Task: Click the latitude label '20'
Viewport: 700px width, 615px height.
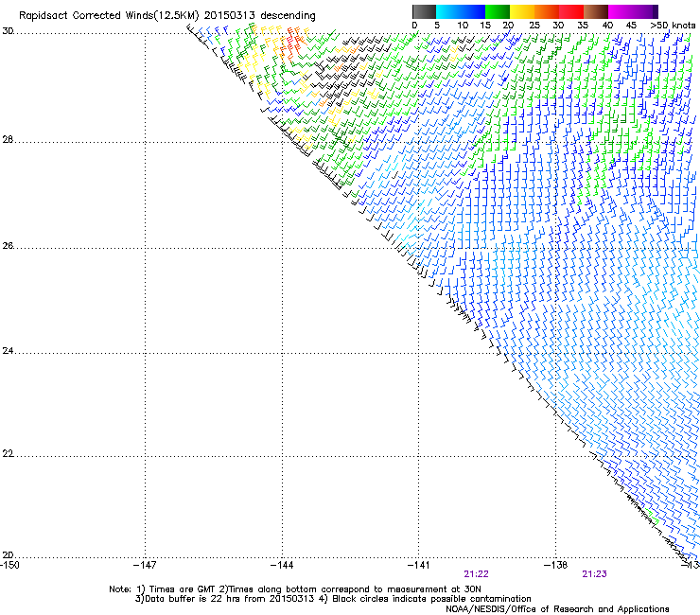Action: point(8,555)
